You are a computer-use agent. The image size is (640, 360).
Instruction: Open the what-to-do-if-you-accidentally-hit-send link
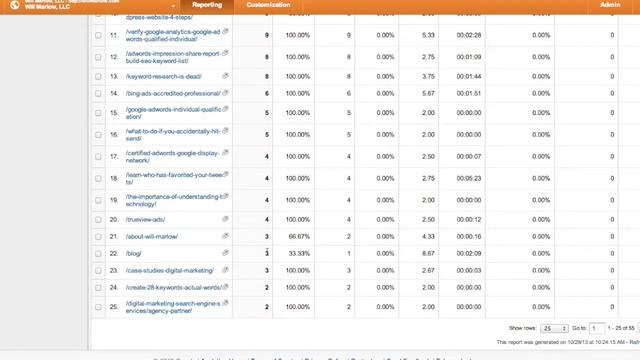point(173,135)
